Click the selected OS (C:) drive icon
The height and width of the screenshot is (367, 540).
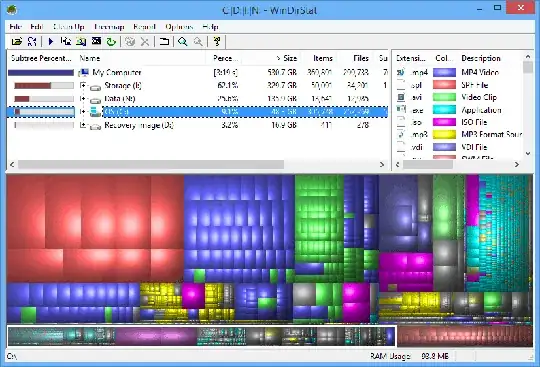[95, 112]
